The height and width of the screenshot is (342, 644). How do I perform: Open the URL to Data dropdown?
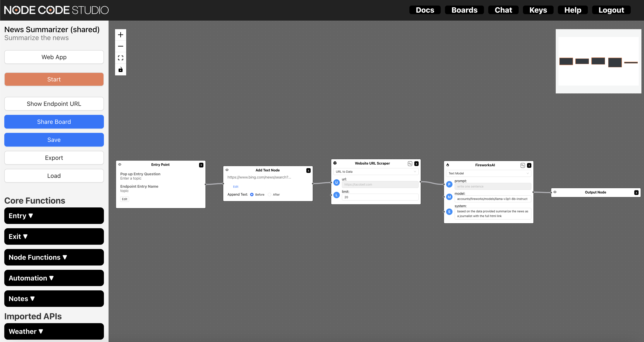click(376, 171)
